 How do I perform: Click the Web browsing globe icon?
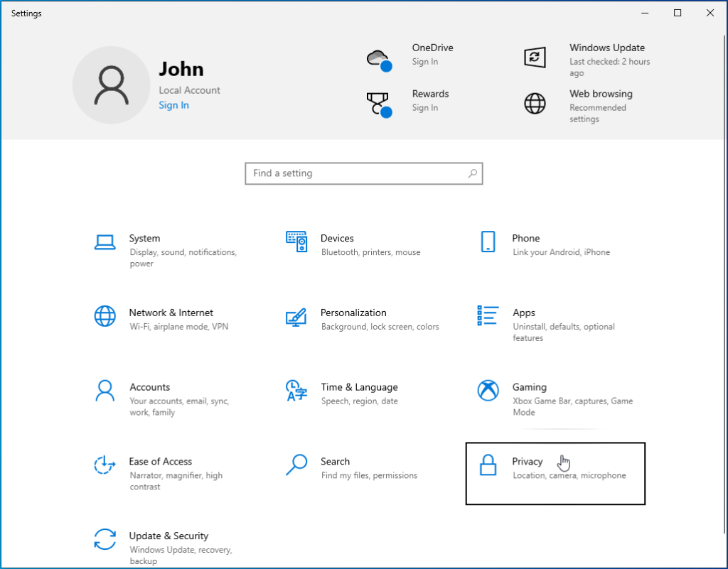(x=535, y=103)
